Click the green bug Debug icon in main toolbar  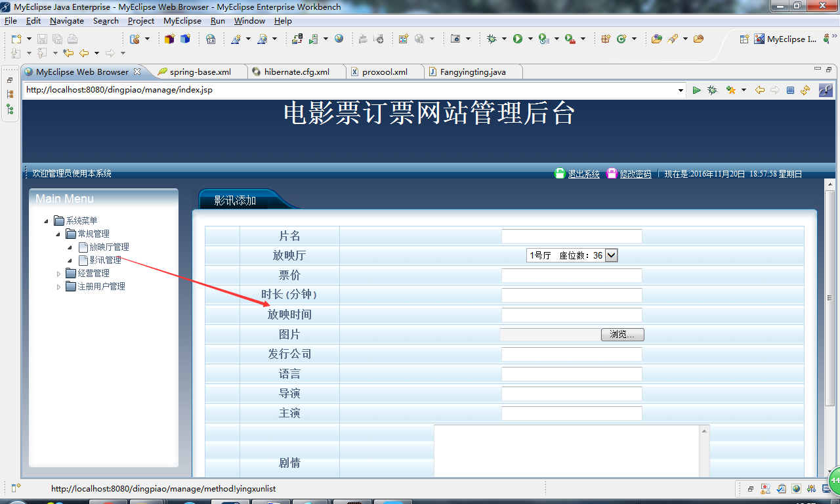492,39
